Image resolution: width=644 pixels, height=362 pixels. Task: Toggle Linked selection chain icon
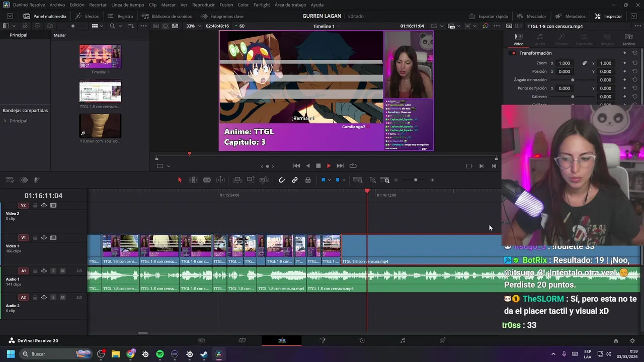[x=295, y=180]
